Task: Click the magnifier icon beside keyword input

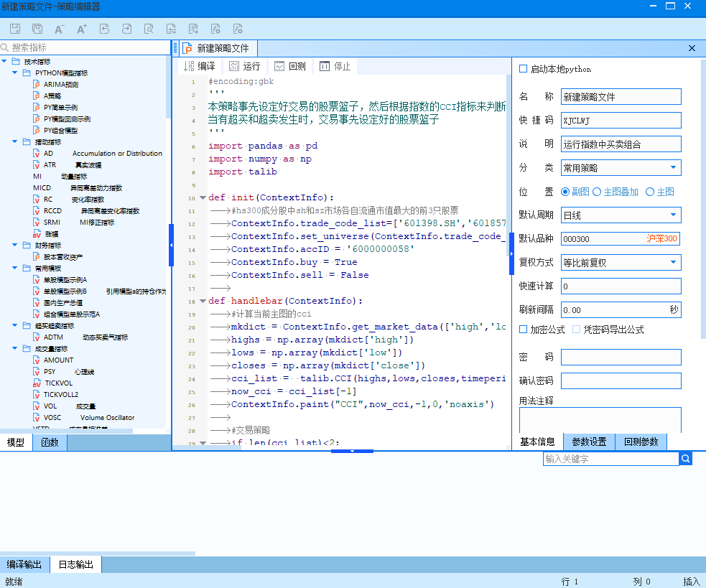Action: [x=685, y=459]
